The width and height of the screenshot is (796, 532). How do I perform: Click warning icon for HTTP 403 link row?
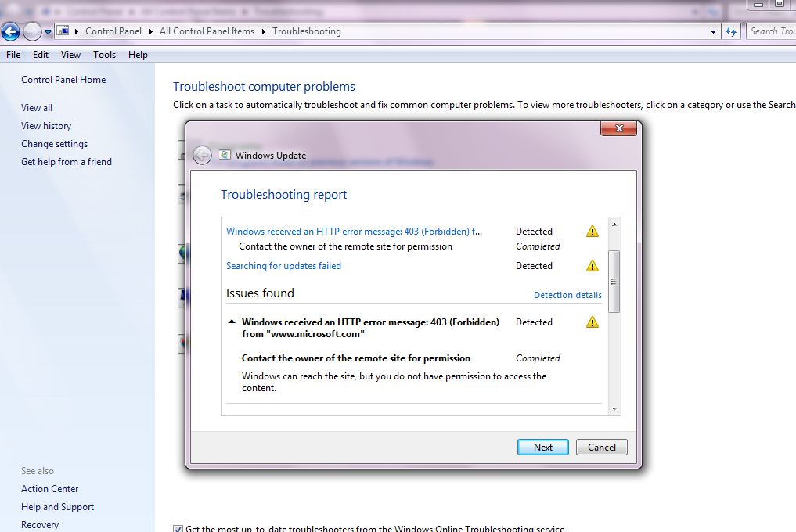pyautogui.click(x=592, y=232)
